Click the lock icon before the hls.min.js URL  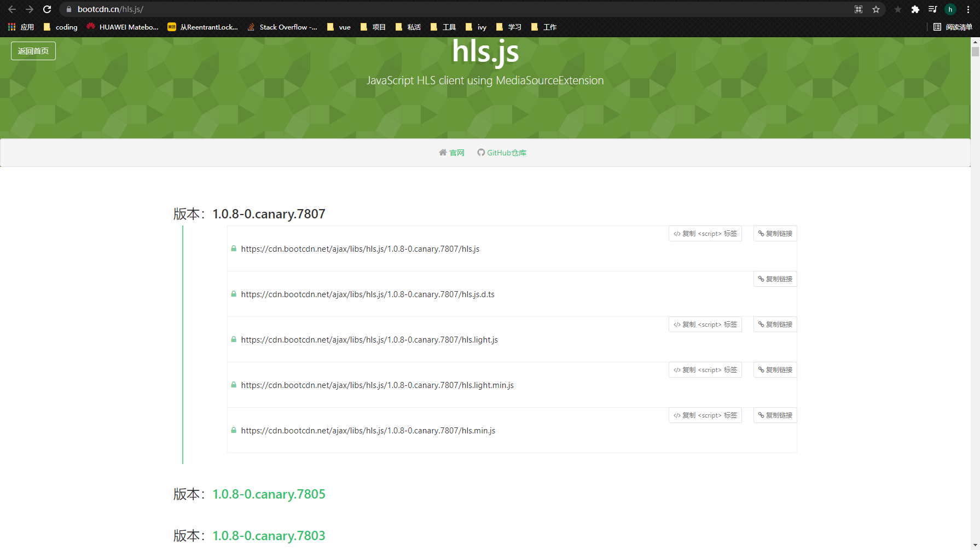(x=234, y=430)
